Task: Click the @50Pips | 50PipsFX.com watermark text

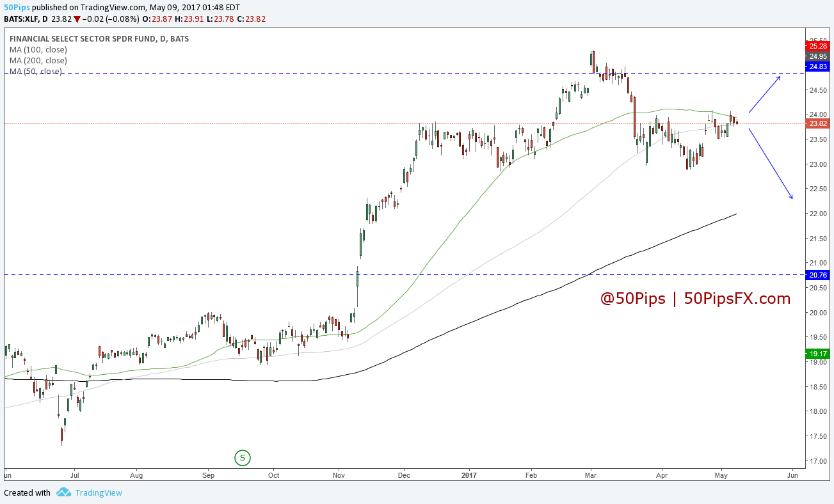Action: coord(696,299)
